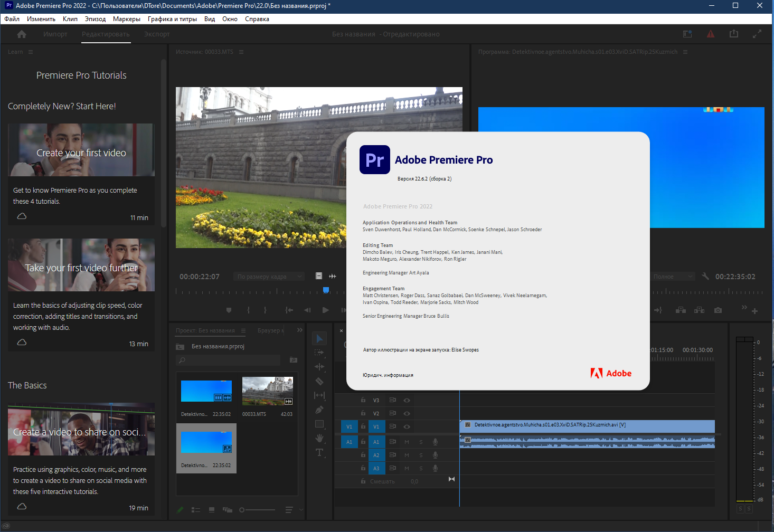Switch project panel to list view

(196, 510)
